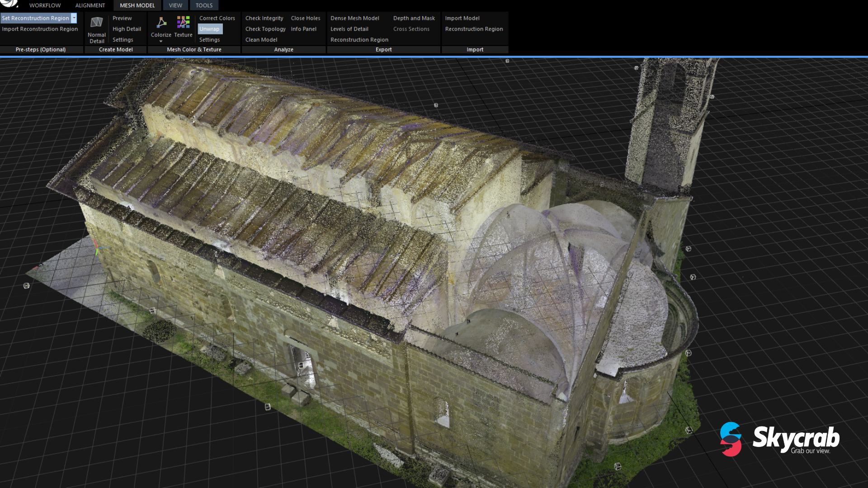Toggle the Info Panel

pyautogui.click(x=303, y=29)
